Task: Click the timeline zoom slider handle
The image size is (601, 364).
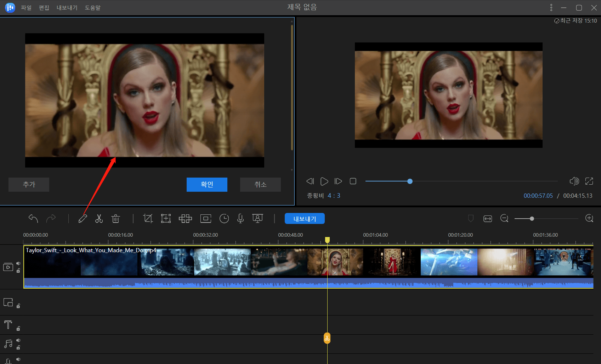Action: 532,219
